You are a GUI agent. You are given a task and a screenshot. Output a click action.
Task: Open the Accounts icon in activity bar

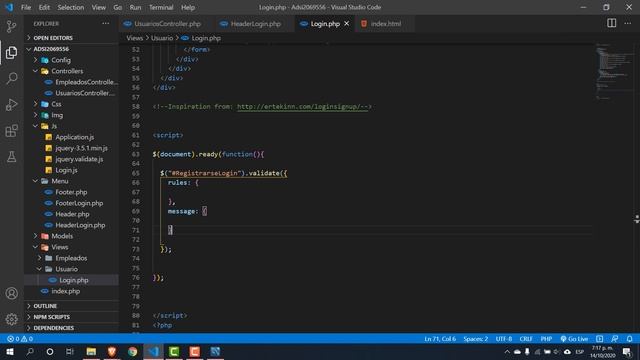point(11,293)
